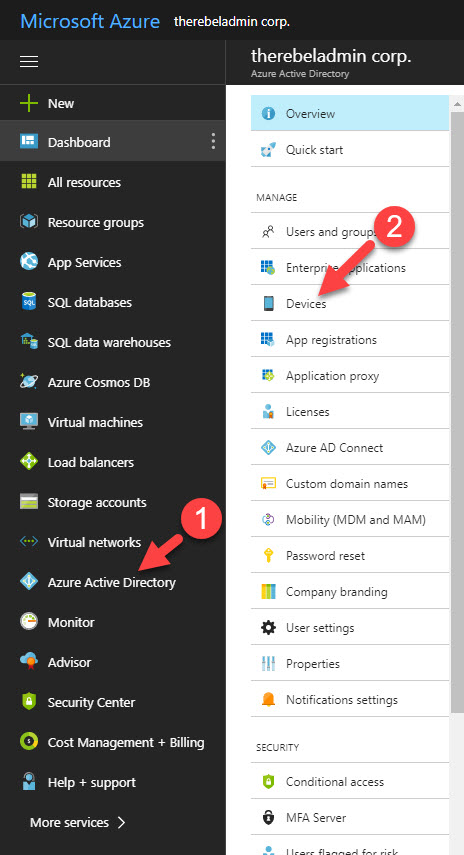Viewport: 464px width, 855px height.
Task: Click the Storage accounts icon
Action: pos(29,502)
